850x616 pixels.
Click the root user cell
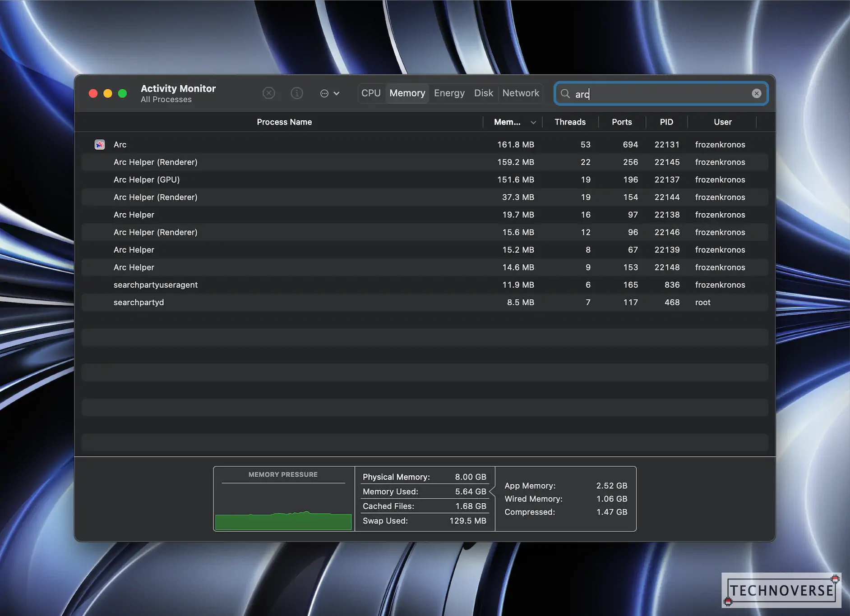pos(703,303)
